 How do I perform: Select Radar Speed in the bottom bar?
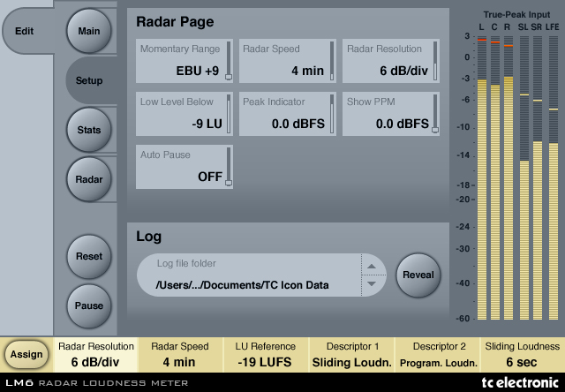coord(179,355)
